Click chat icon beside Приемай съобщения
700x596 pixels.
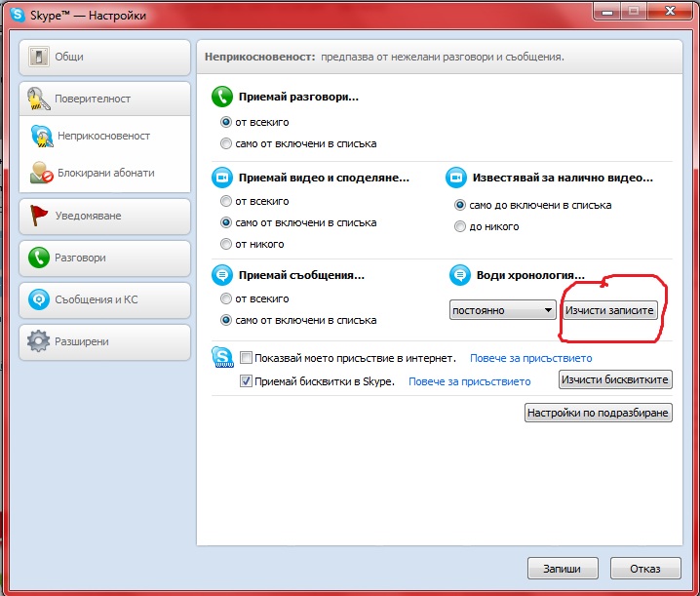(222, 275)
